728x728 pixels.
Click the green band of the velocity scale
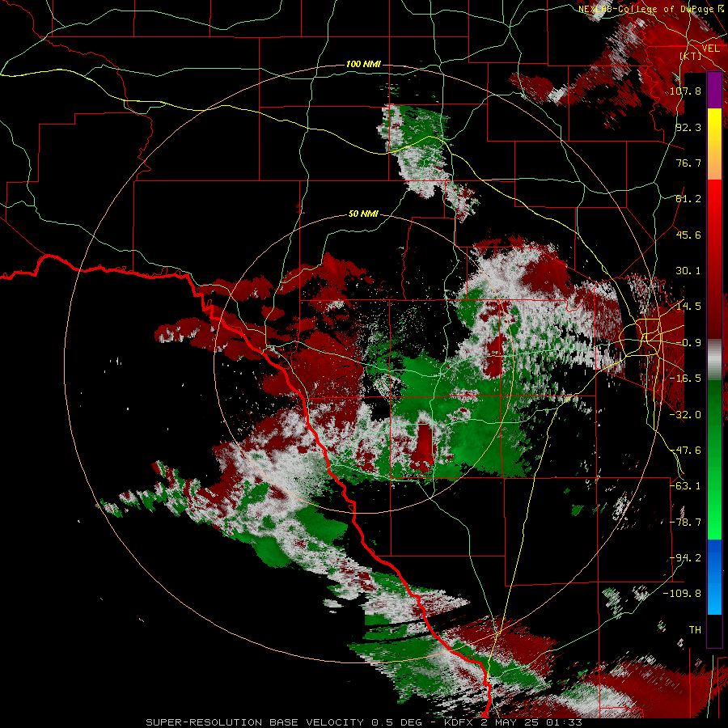pos(714,459)
